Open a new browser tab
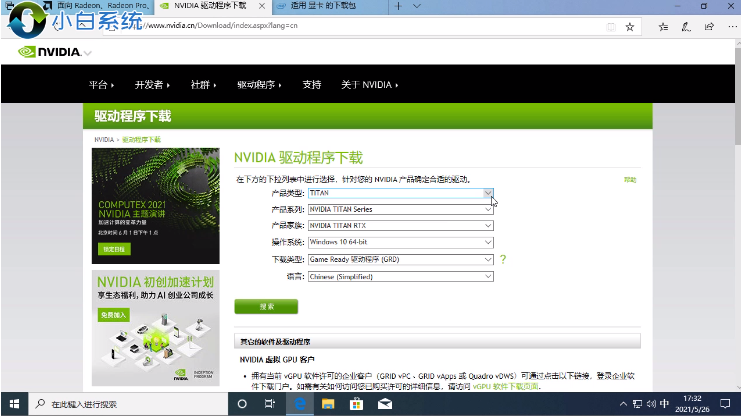Screen dimensions: 741x416 click(x=398, y=6)
